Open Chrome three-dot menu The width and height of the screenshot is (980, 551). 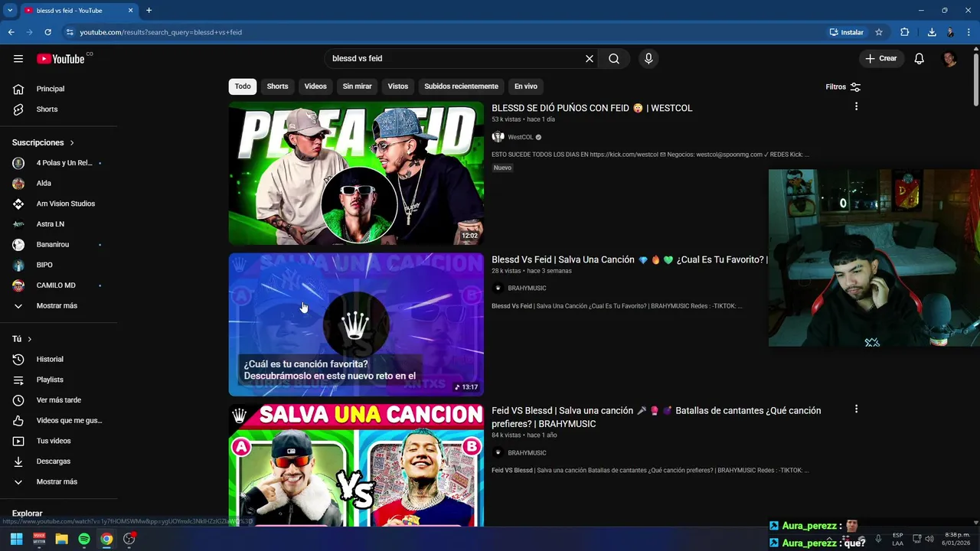(970, 32)
